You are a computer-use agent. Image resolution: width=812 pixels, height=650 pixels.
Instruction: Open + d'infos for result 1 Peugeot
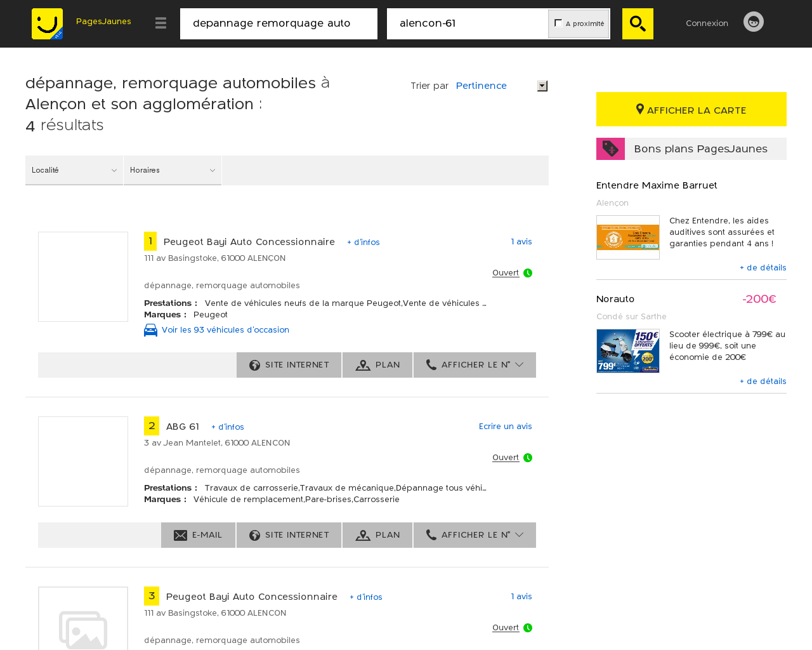coord(363,242)
